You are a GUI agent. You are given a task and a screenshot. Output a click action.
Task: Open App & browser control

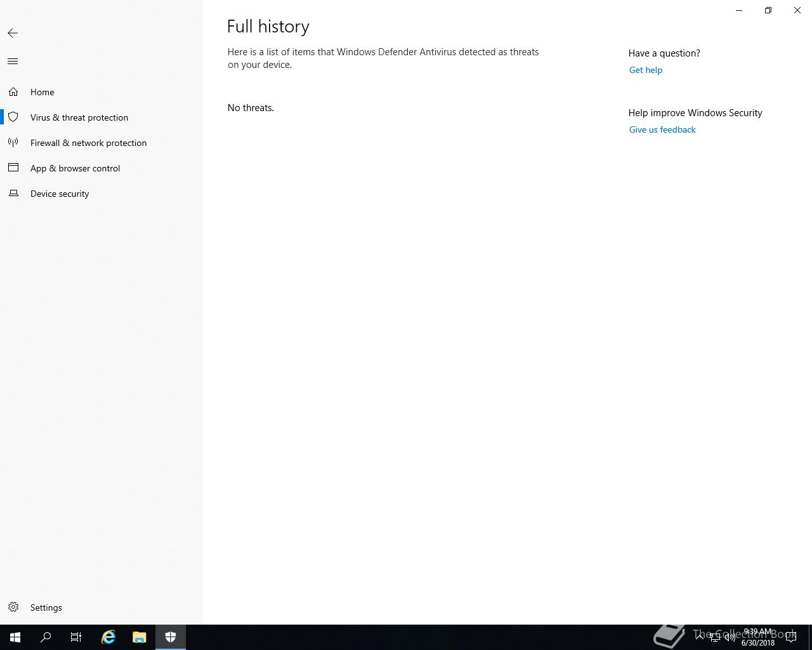point(101,168)
